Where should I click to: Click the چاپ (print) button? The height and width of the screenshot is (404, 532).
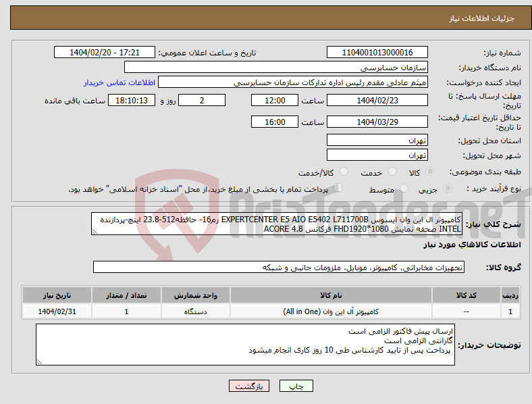(296, 386)
